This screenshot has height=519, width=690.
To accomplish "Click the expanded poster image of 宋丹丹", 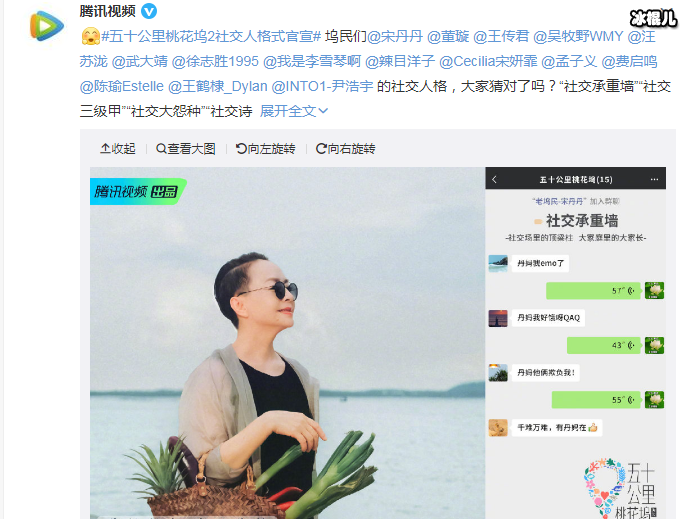I will pyautogui.click(x=378, y=342).
